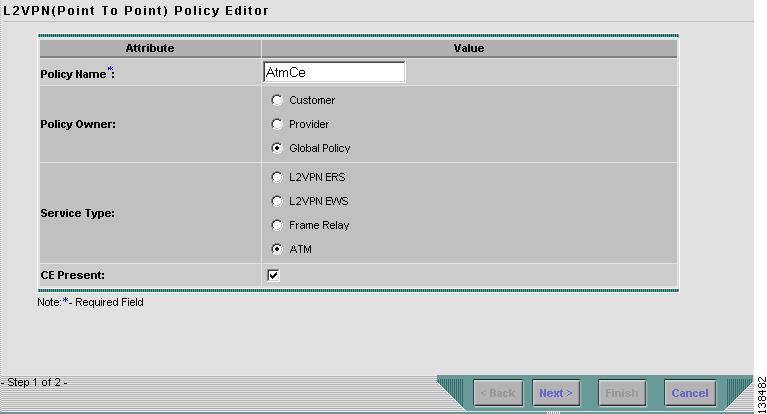Select L2VPN ERS service type

pos(277,177)
